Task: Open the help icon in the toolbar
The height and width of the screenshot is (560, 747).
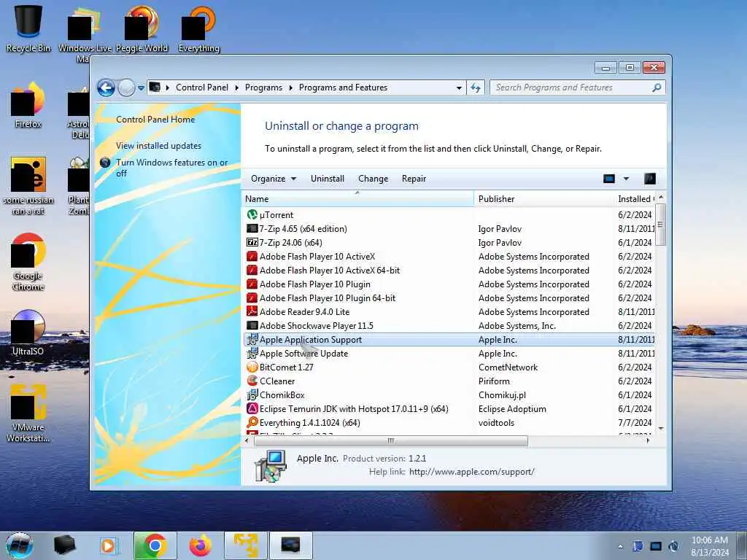Action: (650, 179)
